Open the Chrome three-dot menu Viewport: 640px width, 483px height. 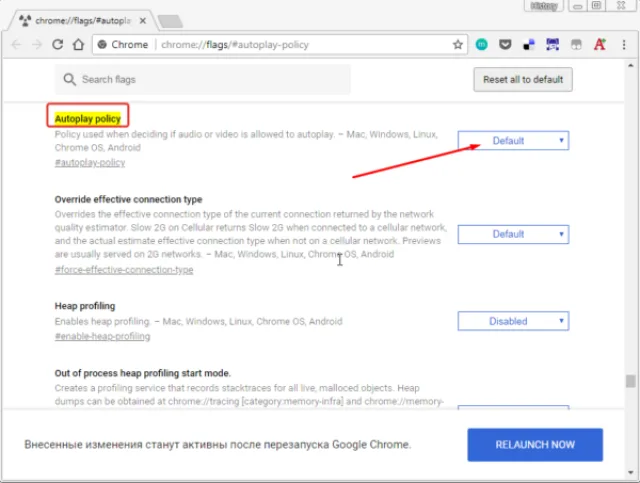[624, 45]
